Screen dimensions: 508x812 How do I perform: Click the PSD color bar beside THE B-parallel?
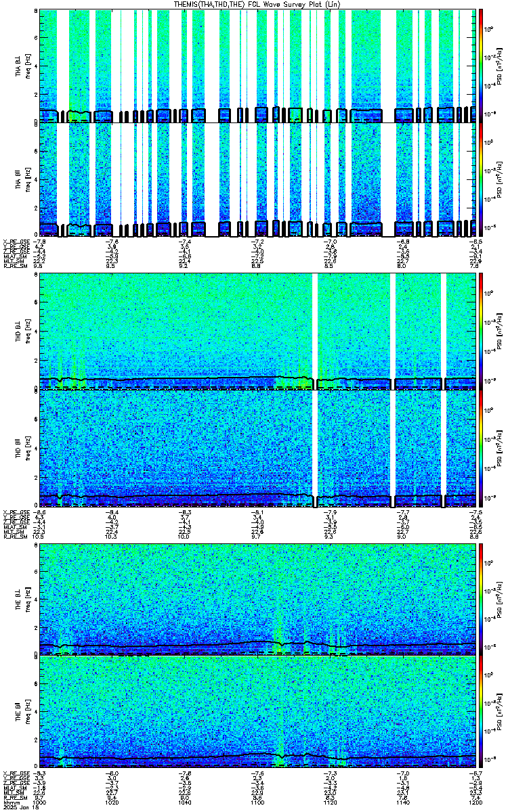[x=481, y=713]
